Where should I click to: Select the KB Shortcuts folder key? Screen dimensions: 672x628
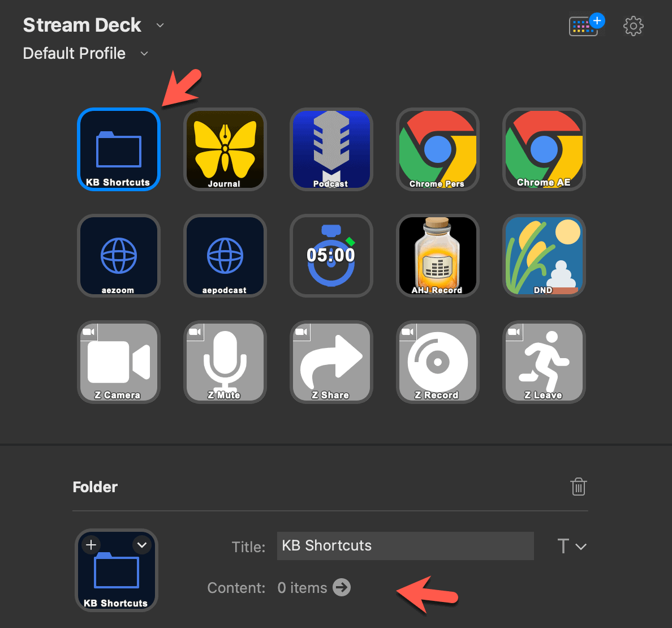(119, 149)
